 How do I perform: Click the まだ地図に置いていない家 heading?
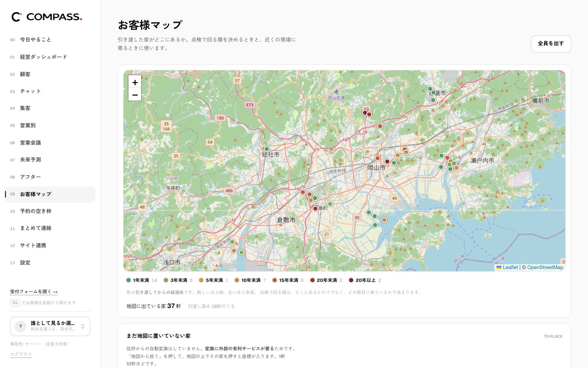159,336
